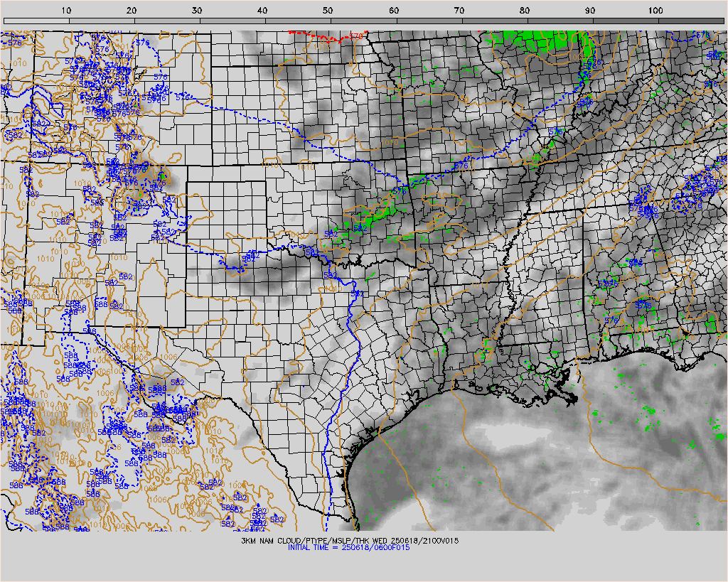
Task: Select the gray scale segment between 80 and 90
Action: (561, 21)
